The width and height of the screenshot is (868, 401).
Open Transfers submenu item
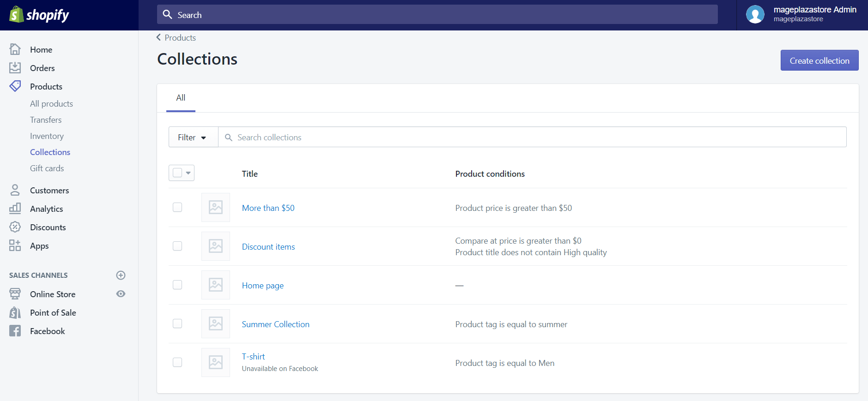point(46,120)
